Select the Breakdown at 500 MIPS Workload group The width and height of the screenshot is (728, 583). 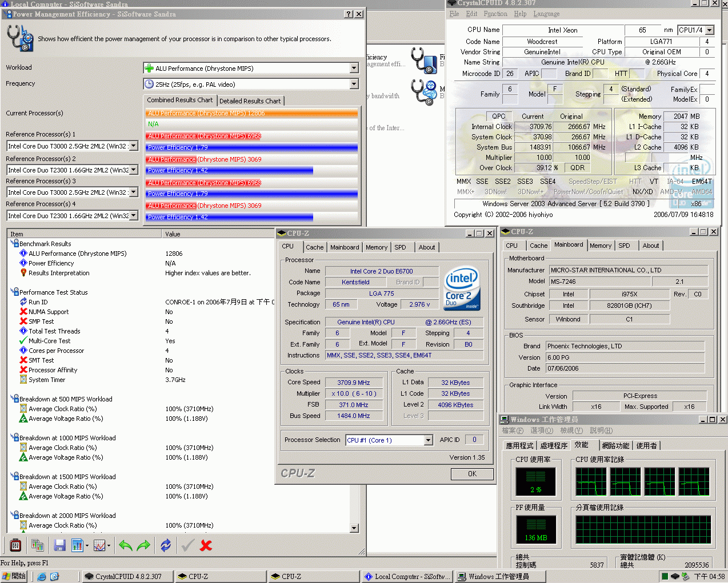click(66, 399)
